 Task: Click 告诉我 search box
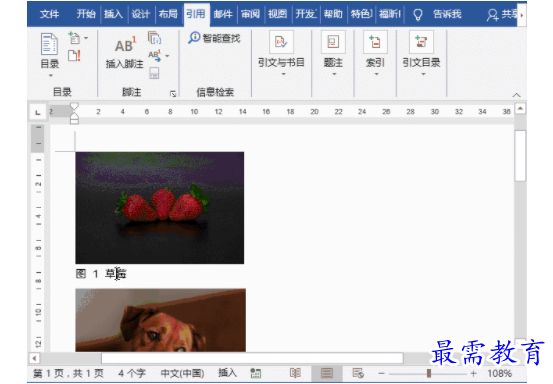pos(447,14)
